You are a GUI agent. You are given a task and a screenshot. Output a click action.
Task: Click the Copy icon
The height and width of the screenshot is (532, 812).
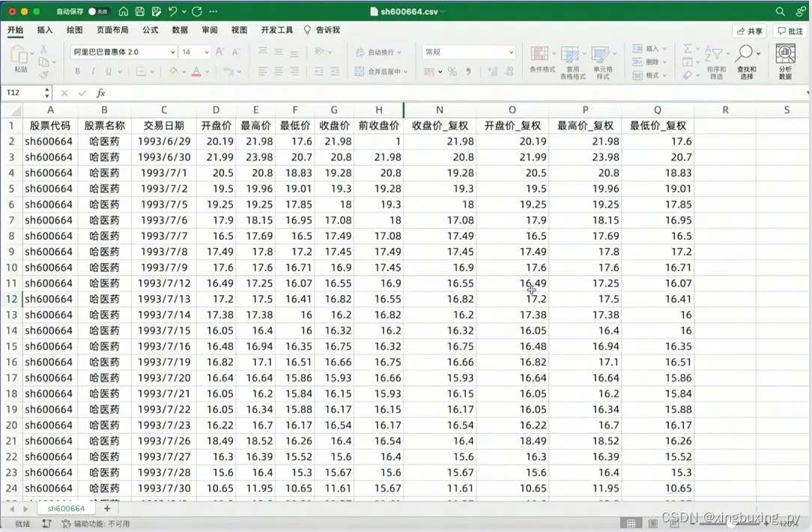[x=43, y=62]
